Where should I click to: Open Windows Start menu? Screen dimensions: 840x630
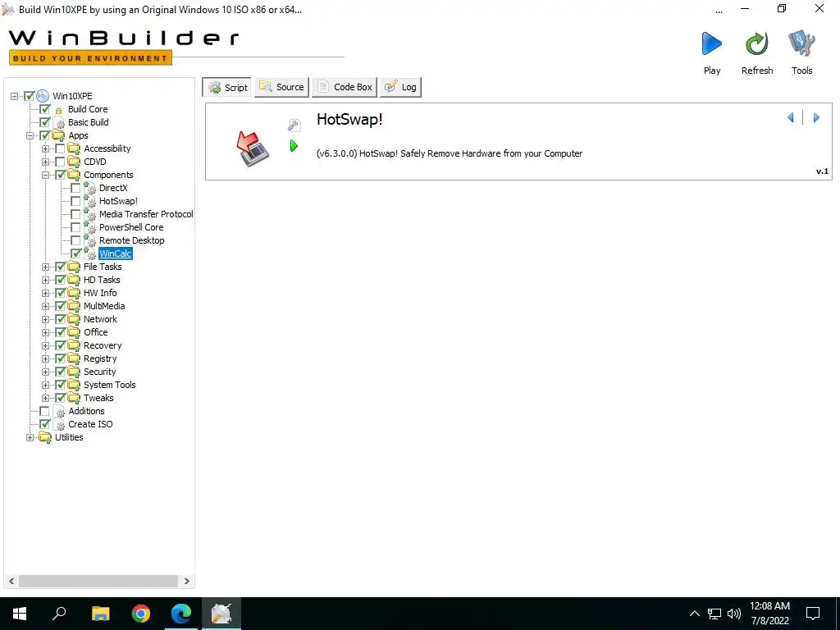click(x=20, y=614)
